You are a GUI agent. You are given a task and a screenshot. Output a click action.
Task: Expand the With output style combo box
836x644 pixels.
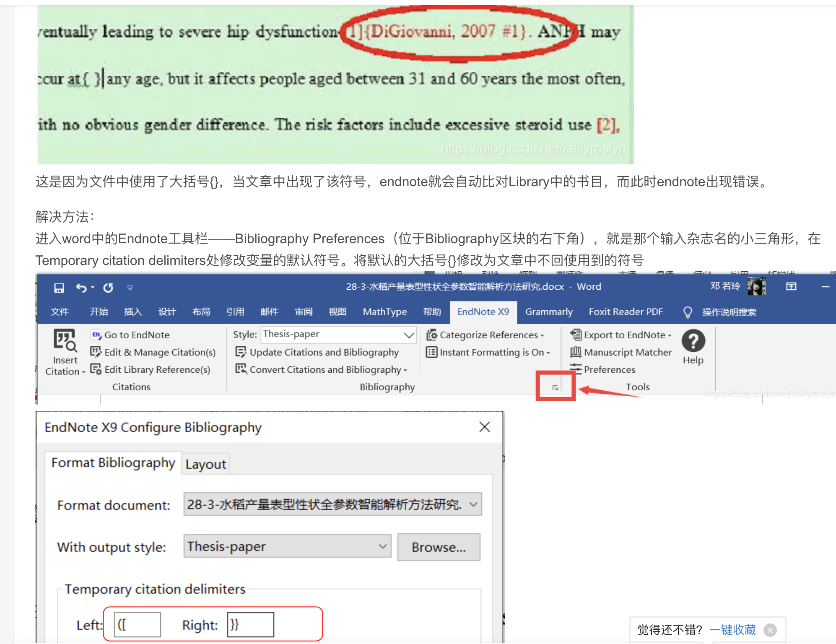pyautogui.click(x=382, y=546)
